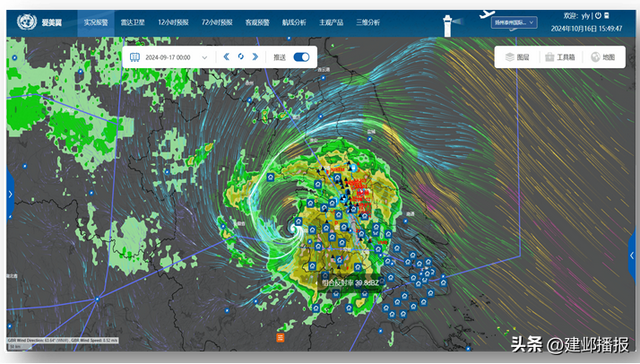Open the 三维分析 tab
The width and height of the screenshot is (640, 364).
point(368,22)
